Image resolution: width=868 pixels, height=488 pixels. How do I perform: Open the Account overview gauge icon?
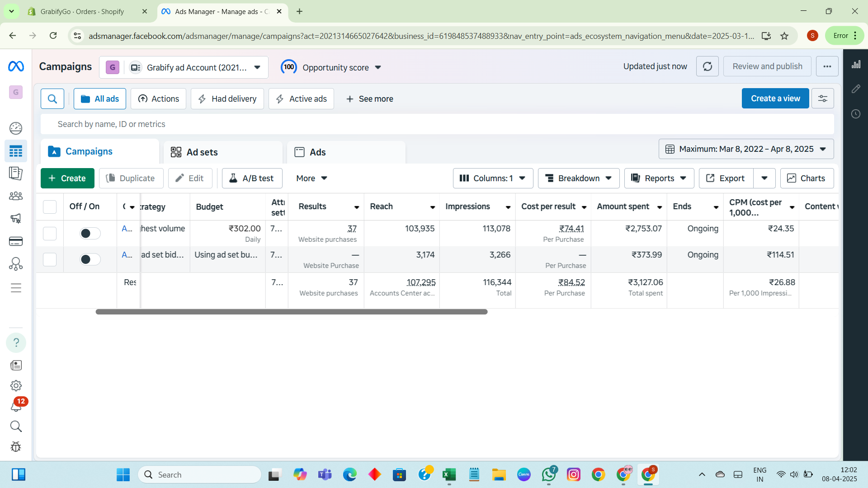16,128
